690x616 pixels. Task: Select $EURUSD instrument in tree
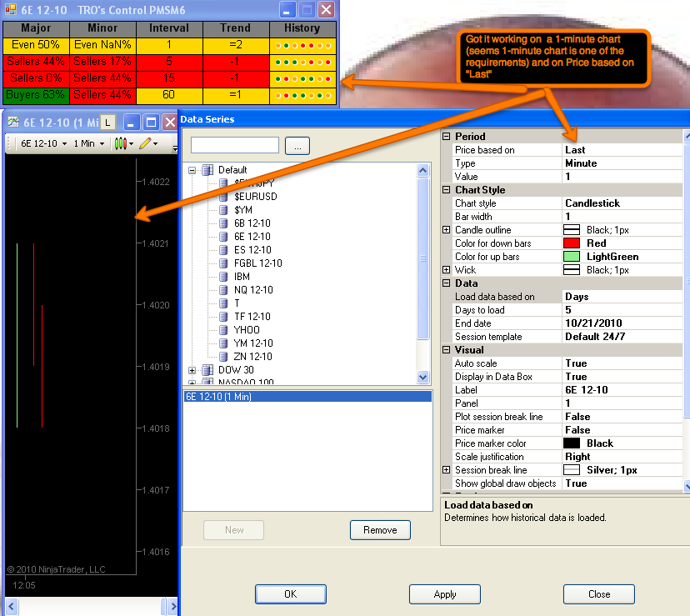point(256,197)
